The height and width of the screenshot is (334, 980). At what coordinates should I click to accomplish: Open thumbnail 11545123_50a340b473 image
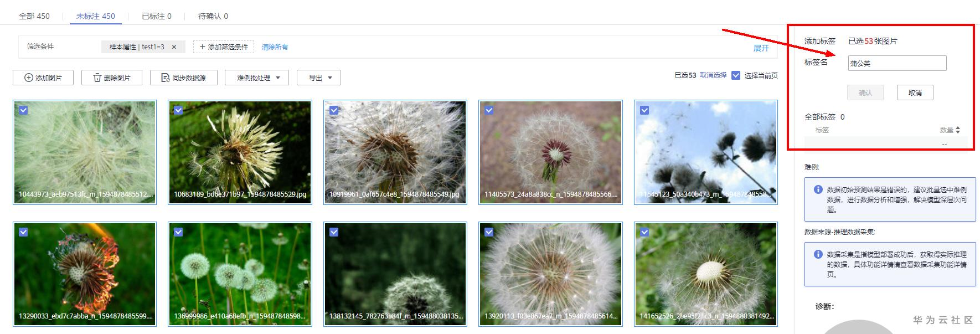click(706, 152)
